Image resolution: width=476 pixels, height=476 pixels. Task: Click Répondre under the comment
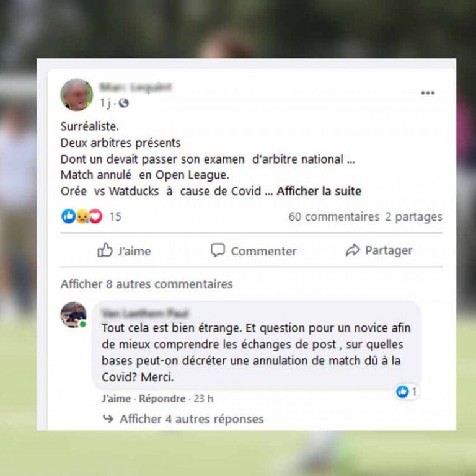[x=162, y=399]
